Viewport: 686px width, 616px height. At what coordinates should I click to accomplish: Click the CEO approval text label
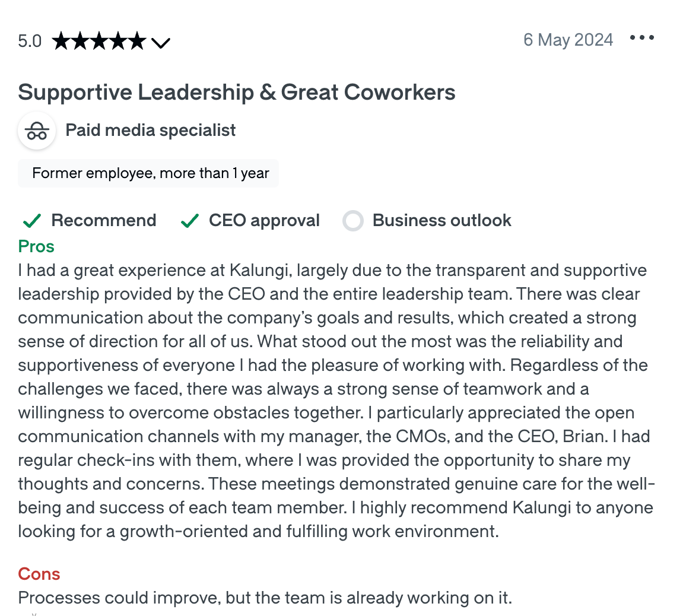tap(264, 221)
